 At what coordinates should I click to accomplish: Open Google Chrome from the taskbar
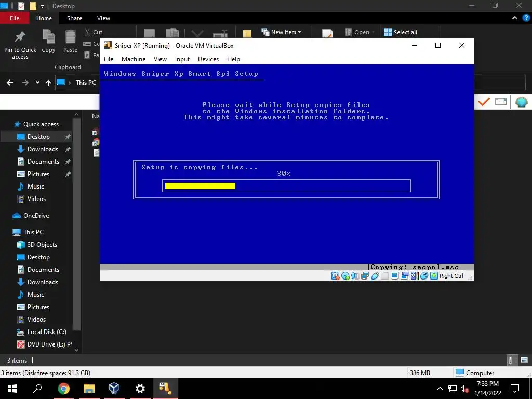[63, 389]
